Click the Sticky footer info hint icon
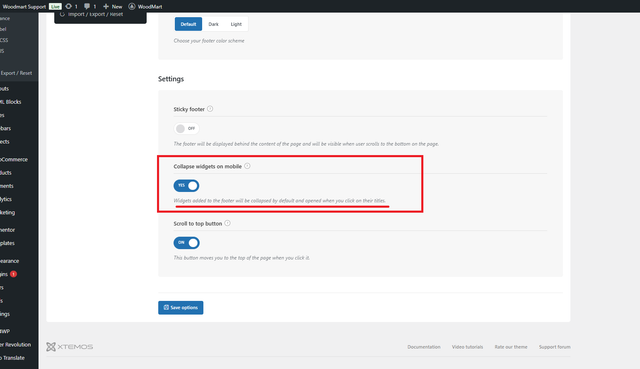The width and height of the screenshot is (640, 369). pyautogui.click(x=210, y=109)
